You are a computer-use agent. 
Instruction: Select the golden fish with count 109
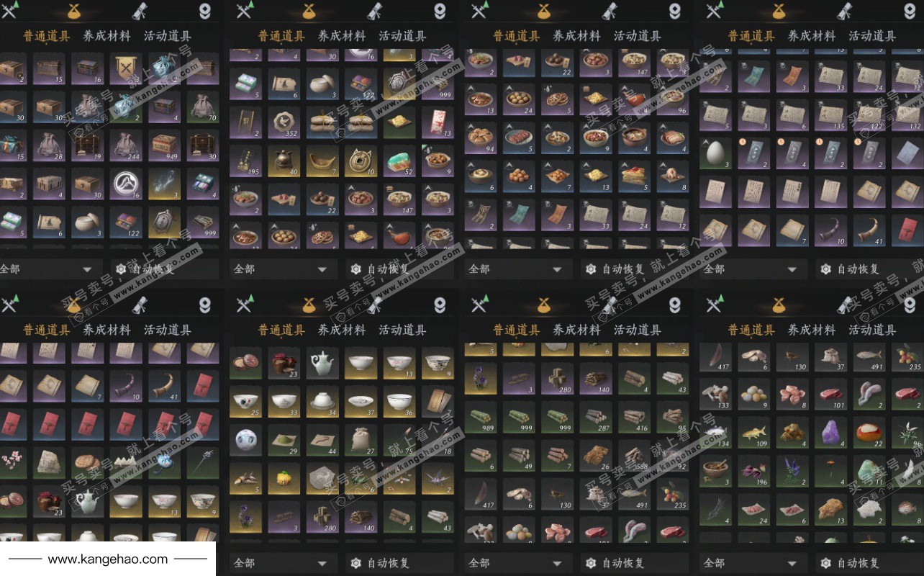pos(755,433)
